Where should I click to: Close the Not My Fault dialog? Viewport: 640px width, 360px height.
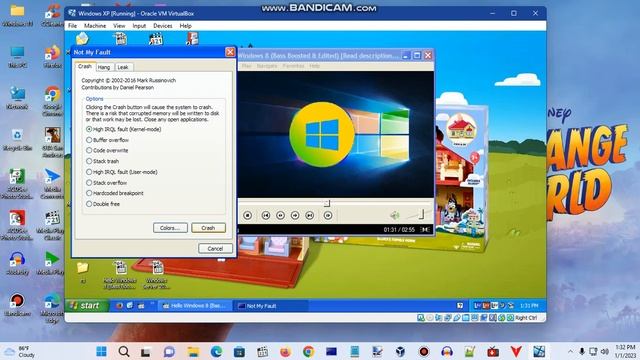230,52
